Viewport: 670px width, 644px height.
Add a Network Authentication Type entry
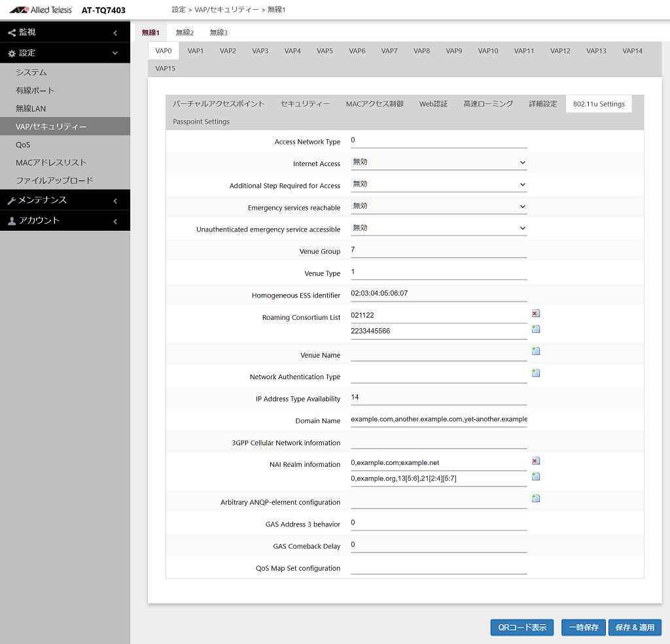535,373
